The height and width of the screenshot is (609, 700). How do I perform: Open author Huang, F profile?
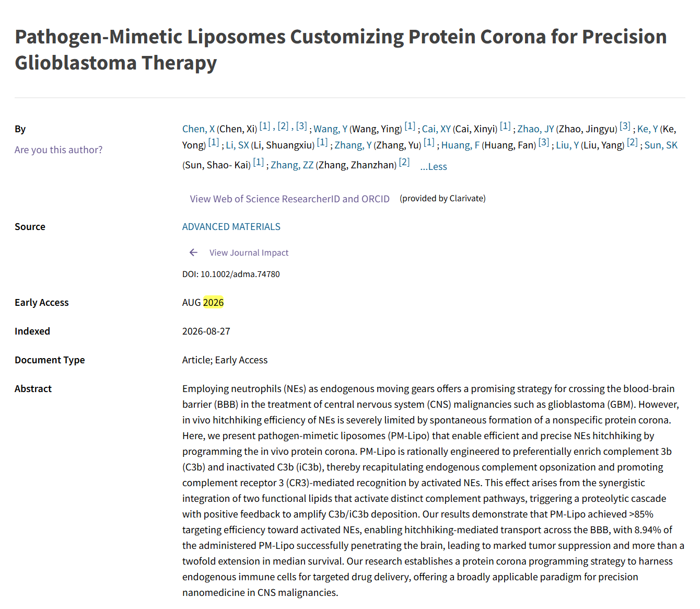[x=460, y=145]
